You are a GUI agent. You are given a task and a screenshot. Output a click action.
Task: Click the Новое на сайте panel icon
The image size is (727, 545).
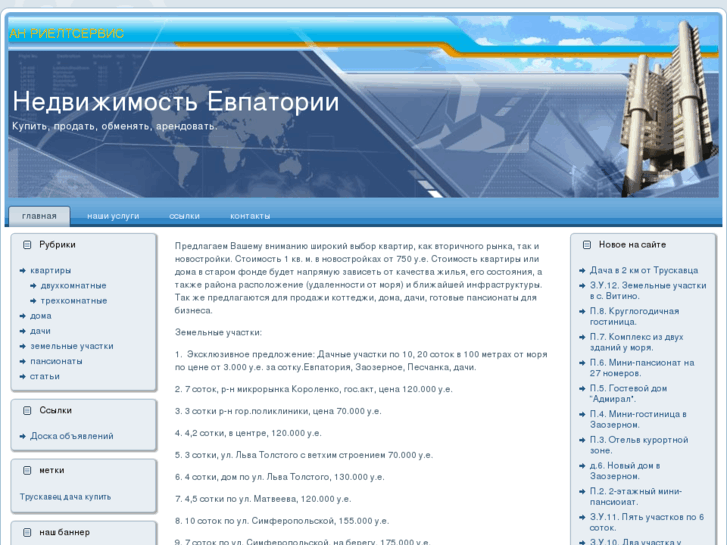click(587, 244)
